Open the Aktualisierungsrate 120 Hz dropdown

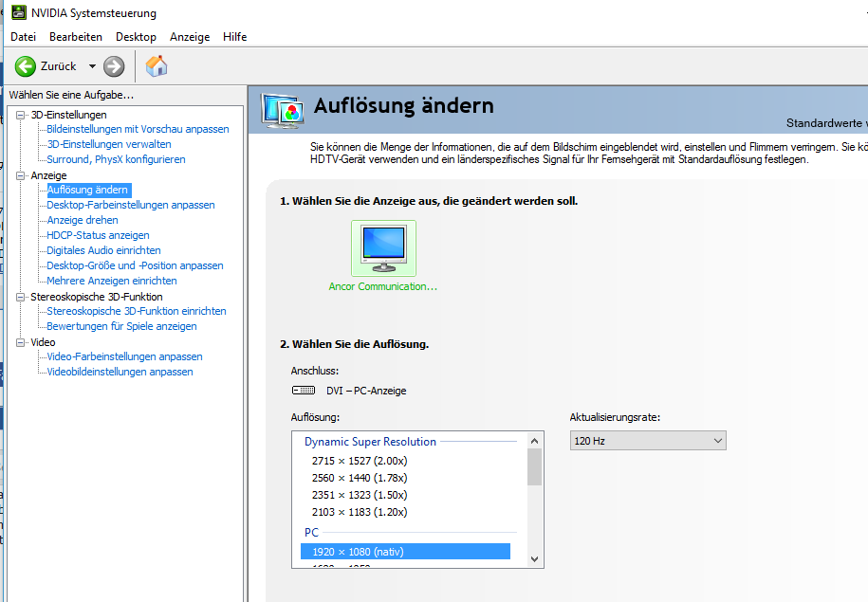pos(648,441)
